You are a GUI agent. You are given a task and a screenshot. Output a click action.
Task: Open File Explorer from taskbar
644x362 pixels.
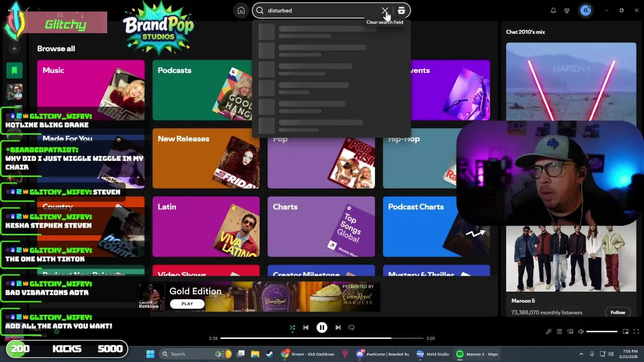coord(255,354)
